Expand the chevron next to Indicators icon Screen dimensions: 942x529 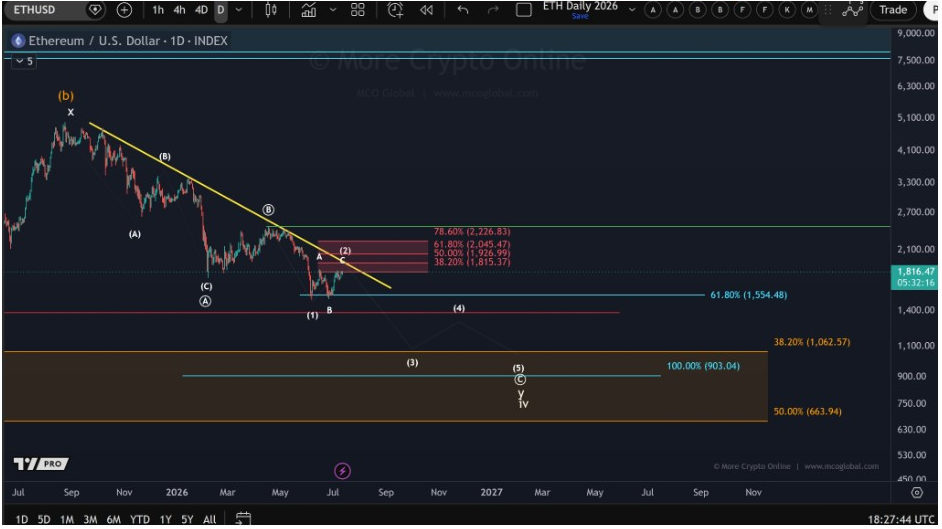point(333,10)
